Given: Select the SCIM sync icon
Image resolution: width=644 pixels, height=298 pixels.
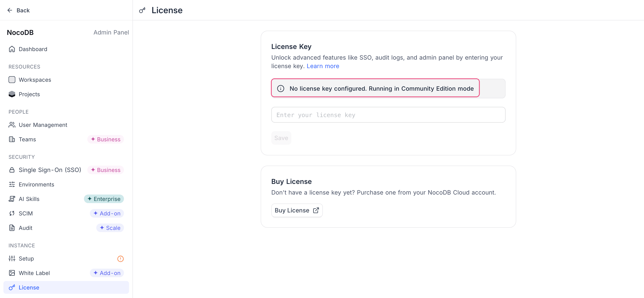Looking at the screenshot, I should [12, 213].
